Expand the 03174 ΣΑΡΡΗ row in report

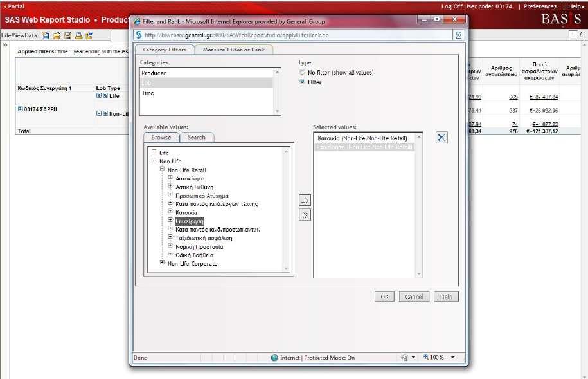pos(21,109)
